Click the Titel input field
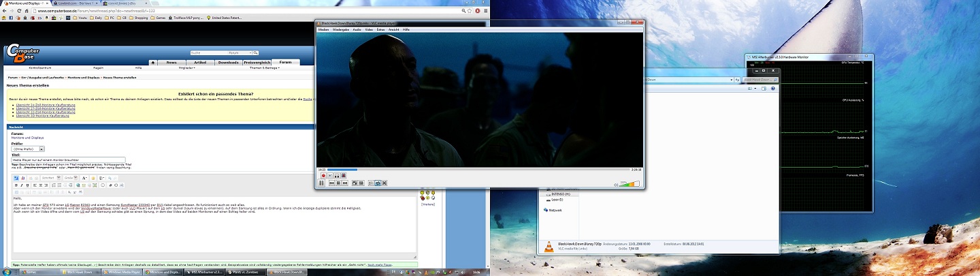Viewport: 980px width, 276px height. pos(69,160)
